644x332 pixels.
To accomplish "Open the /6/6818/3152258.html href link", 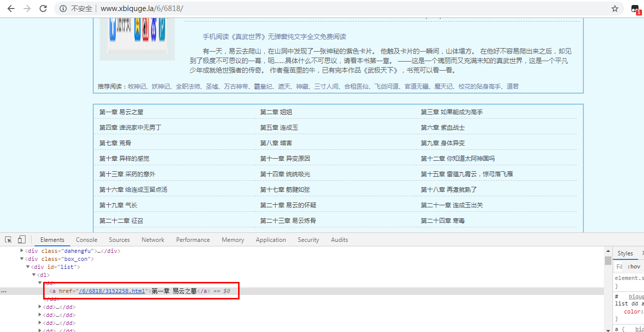I will [112, 291].
